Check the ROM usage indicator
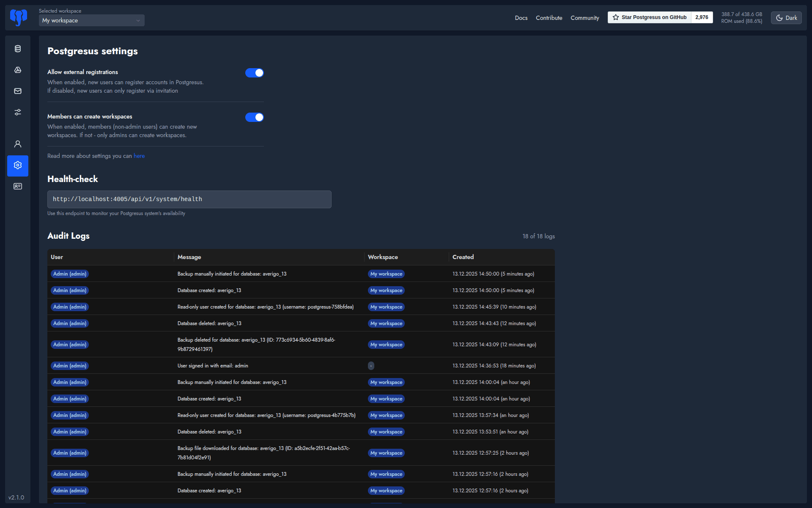Image resolution: width=812 pixels, height=508 pixels. [x=741, y=17]
